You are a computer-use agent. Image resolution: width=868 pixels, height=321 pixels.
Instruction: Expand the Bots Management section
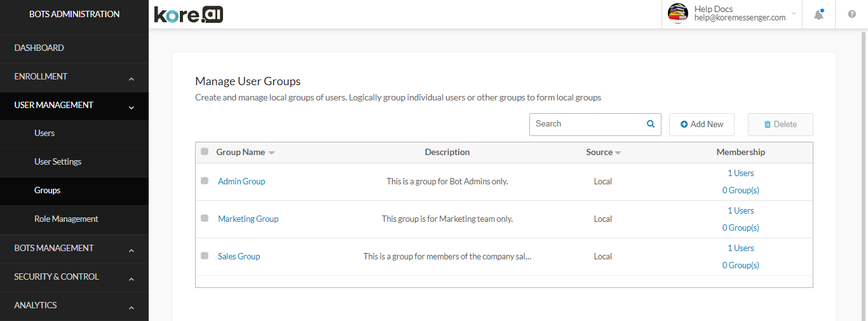131,251
